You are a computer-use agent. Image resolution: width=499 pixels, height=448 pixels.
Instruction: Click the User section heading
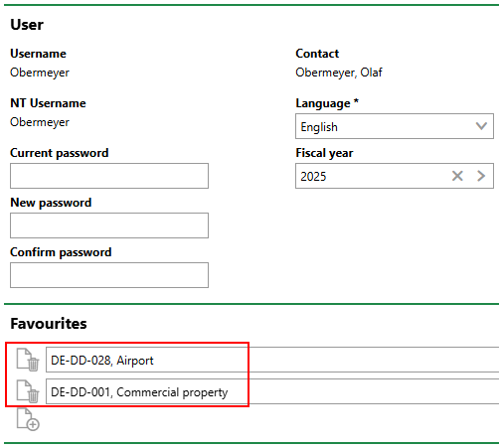(x=27, y=25)
